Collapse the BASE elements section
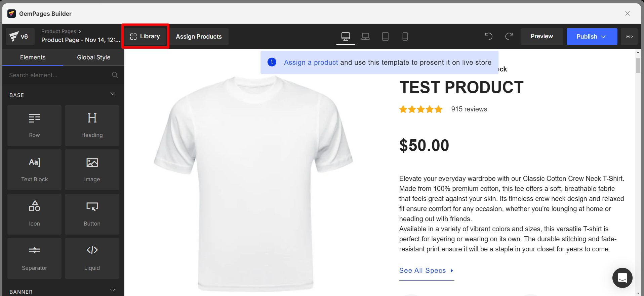Image resolution: width=644 pixels, height=296 pixels. pos(113,94)
